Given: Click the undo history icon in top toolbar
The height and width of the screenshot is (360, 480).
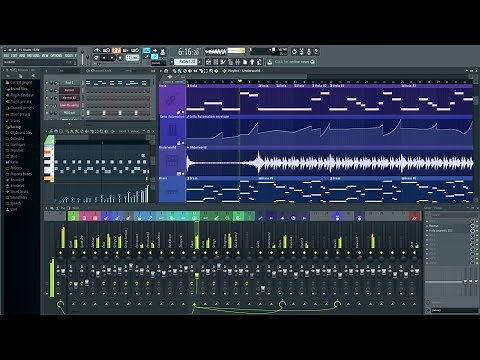Looking at the screenshot, I should click(294, 52).
